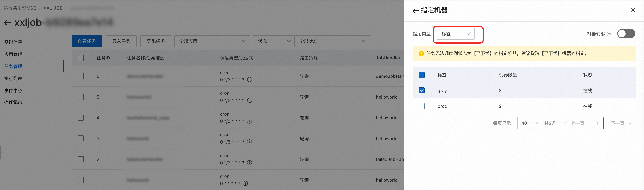Screen dimensions: 644x190
Task: Click the 在线 status in the prod row
Action: click(587, 106)
